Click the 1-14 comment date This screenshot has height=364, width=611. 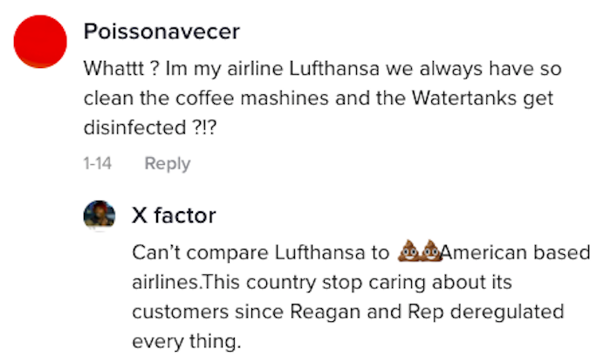98,163
